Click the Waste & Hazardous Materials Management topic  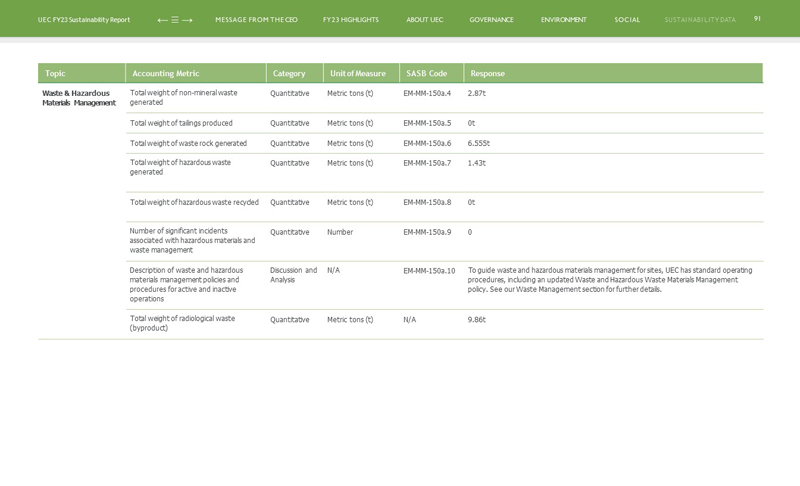click(78, 98)
